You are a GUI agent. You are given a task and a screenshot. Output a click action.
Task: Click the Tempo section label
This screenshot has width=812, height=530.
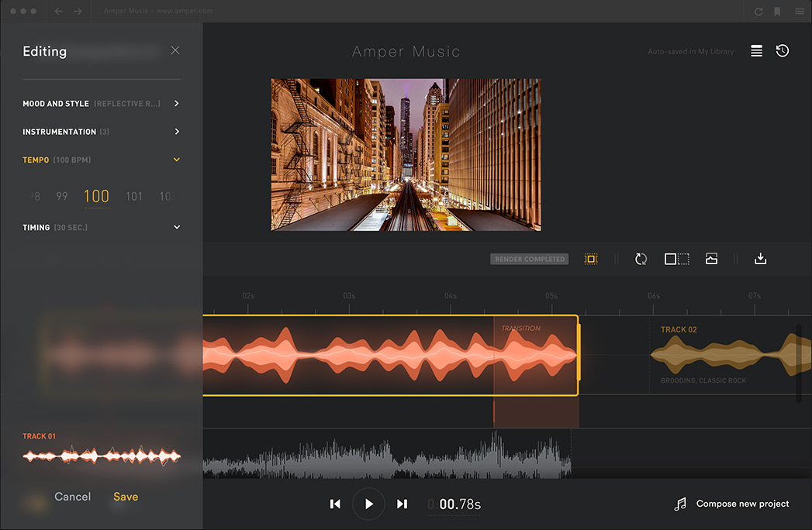tap(36, 160)
